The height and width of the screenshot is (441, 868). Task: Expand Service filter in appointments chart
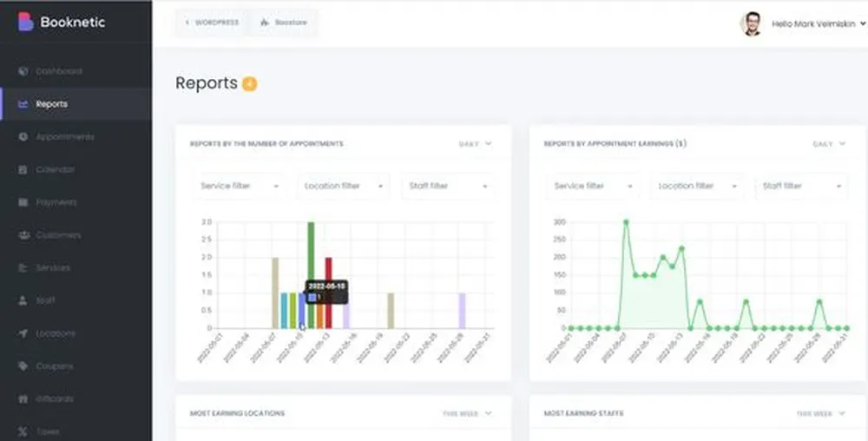[239, 186]
